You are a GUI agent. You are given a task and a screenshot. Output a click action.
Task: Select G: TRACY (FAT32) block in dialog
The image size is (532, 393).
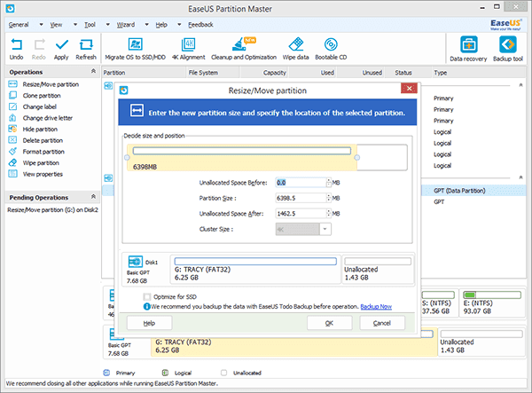[255, 270]
